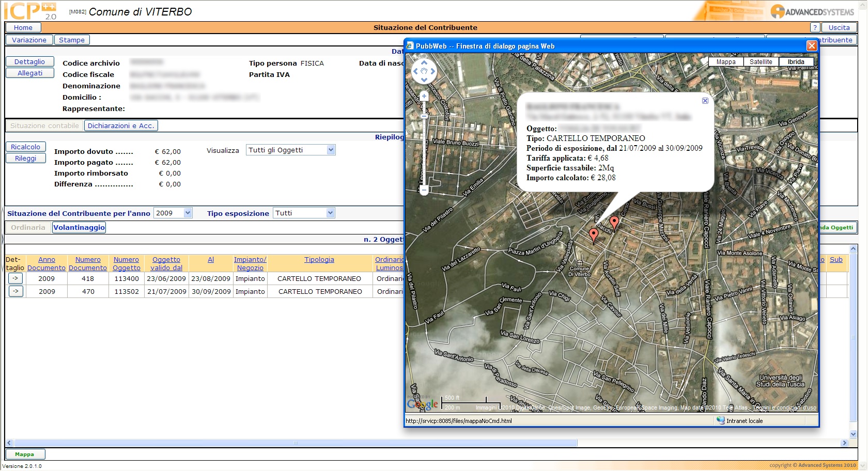Viewport: 868px width, 471px height.
Task: Switch map view to Satellite
Action: pos(761,62)
